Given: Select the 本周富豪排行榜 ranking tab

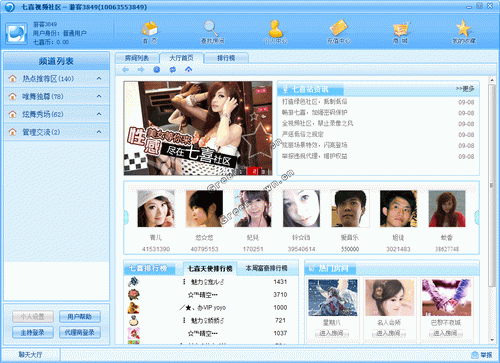Looking at the screenshot, I should tap(266, 268).
